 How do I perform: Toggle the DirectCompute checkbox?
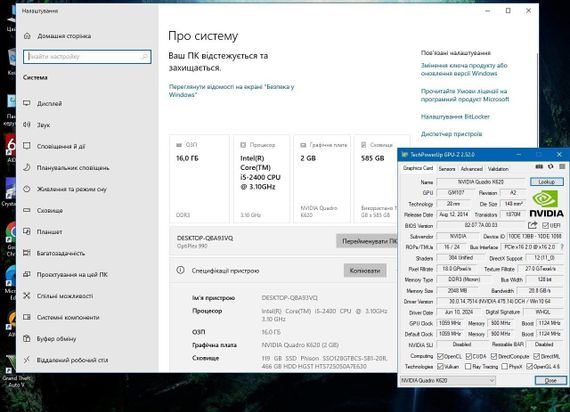tap(493, 356)
